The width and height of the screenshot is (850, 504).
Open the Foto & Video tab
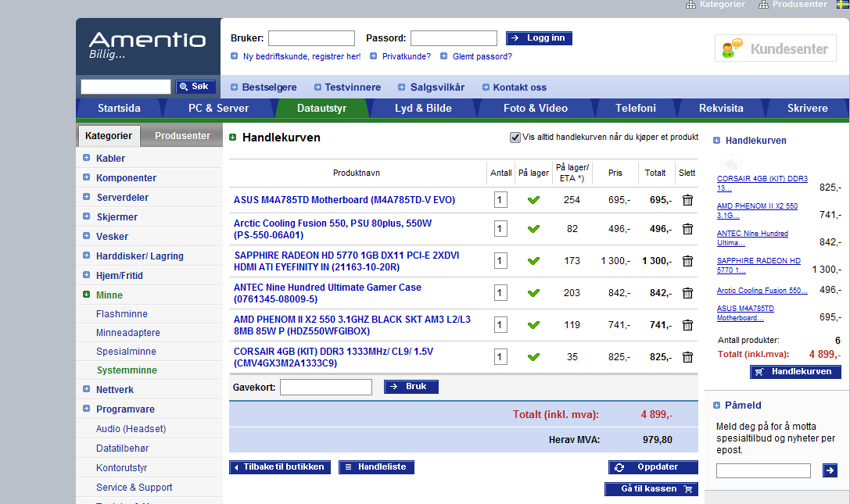point(536,109)
